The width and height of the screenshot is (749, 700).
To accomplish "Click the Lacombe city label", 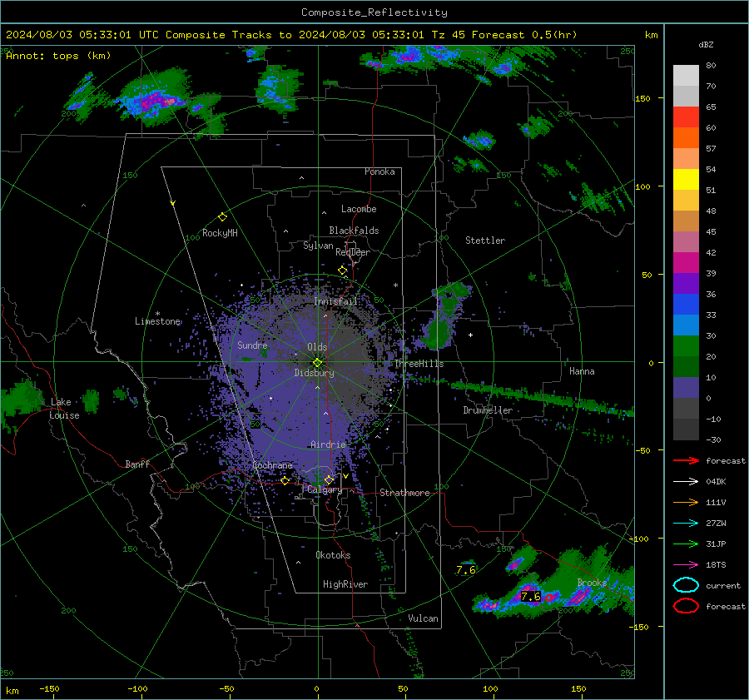I will 359,209.
